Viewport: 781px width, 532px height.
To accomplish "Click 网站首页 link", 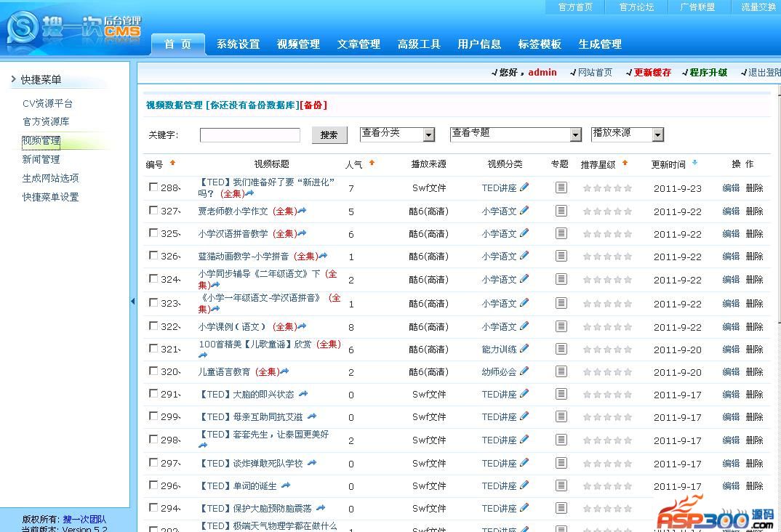I will (x=595, y=73).
